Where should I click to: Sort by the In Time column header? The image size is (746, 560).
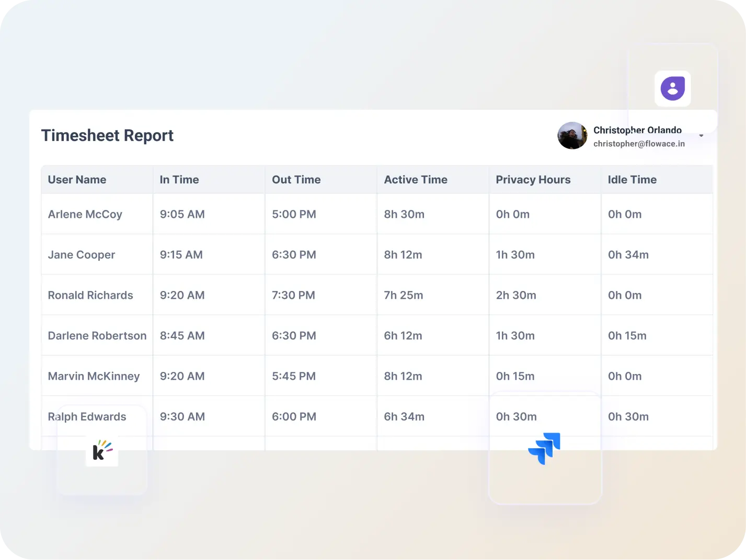tap(179, 180)
